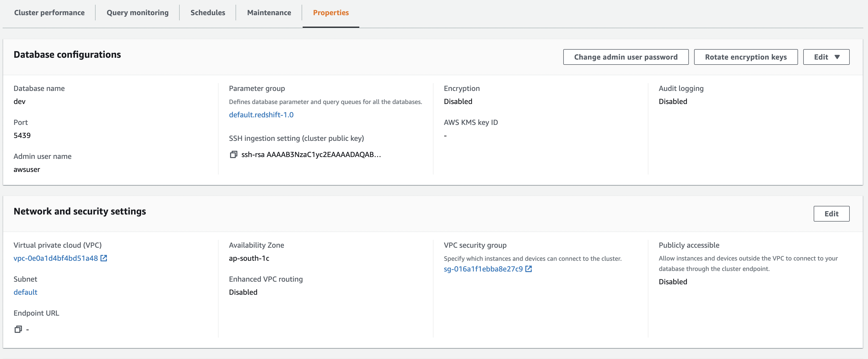Select the Maintenance tab
The height and width of the screenshot is (359, 868).
pos(269,13)
